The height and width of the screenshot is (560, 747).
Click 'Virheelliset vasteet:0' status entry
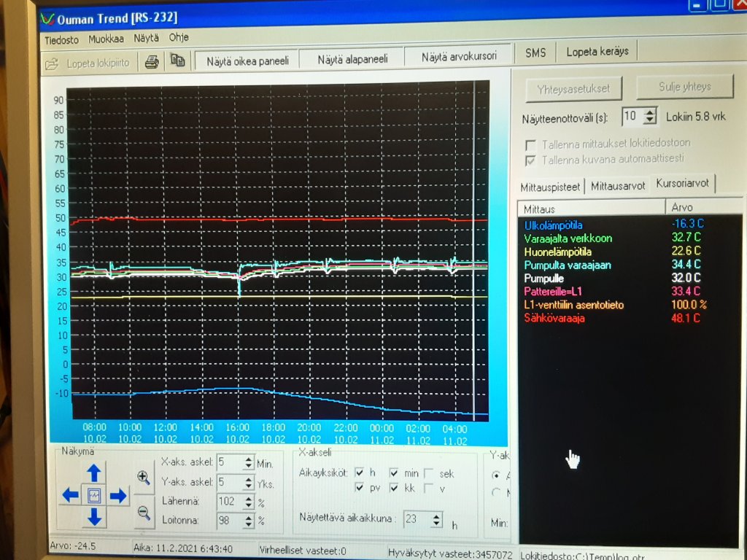(x=303, y=551)
